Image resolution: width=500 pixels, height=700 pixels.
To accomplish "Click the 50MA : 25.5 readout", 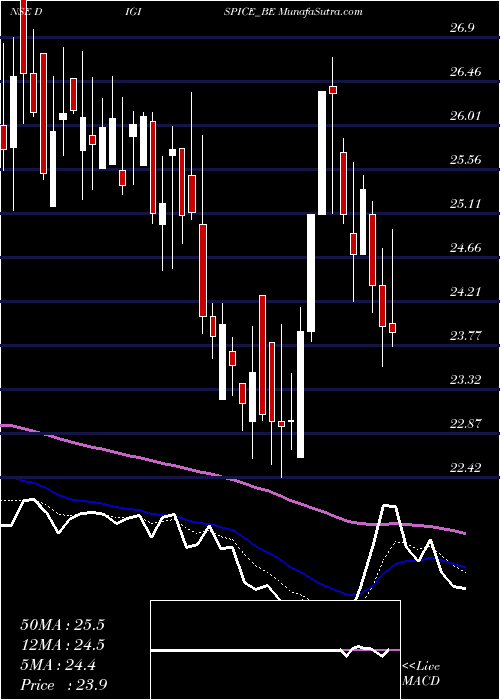I will tap(62, 625).
